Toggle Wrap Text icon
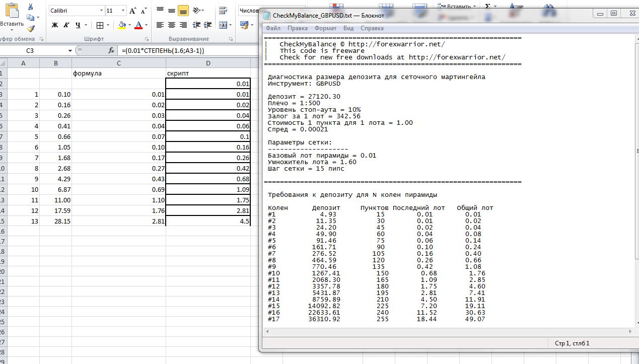Screen dimensions: 639x364 click(224, 10)
